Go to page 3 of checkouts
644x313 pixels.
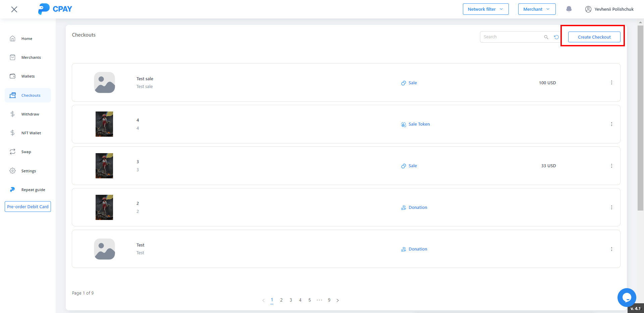pyautogui.click(x=291, y=300)
